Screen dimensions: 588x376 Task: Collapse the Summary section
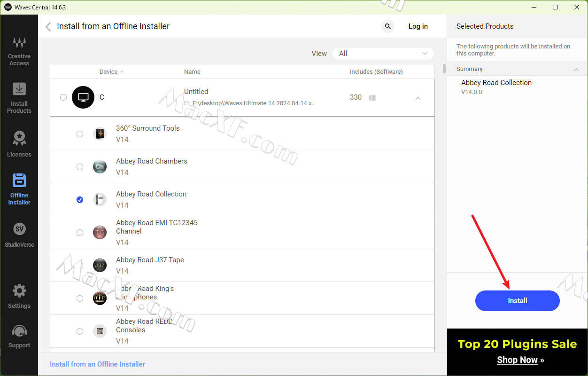[x=576, y=69]
